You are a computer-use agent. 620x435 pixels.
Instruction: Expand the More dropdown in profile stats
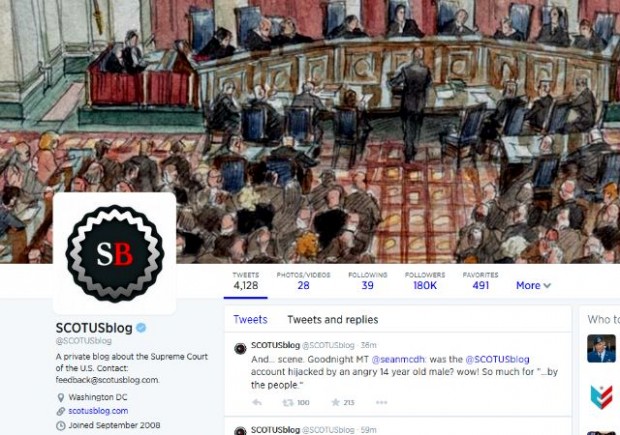(533, 286)
